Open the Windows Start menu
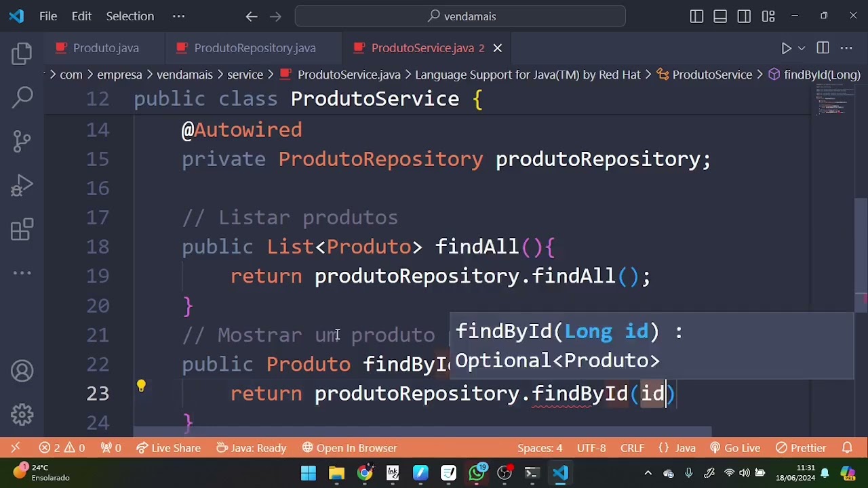868x488 pixels. coord(309,473)
